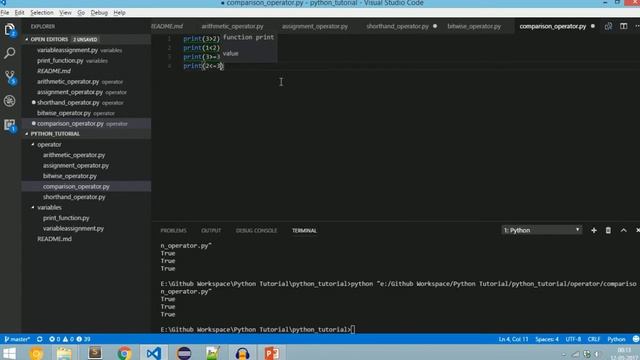Viewport: 640px width, 360px height.
Task: Show the Output panel tab
Action: (211, 231)
